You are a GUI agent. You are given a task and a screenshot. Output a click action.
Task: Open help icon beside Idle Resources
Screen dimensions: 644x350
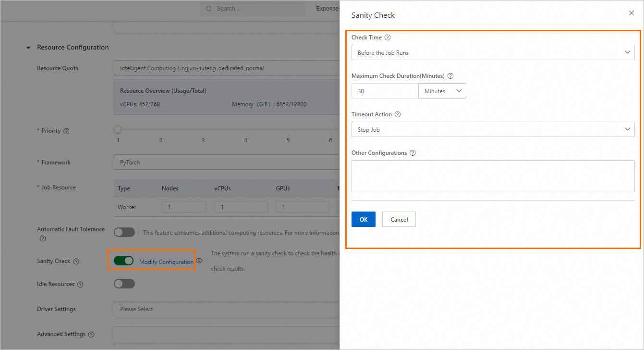click(x=80, y=285)
